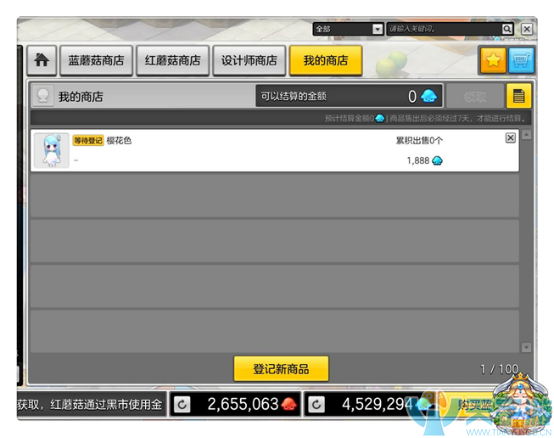Remove the 樱花色 item with X
This screenshot has width=554, height=438.
[510, 138]
